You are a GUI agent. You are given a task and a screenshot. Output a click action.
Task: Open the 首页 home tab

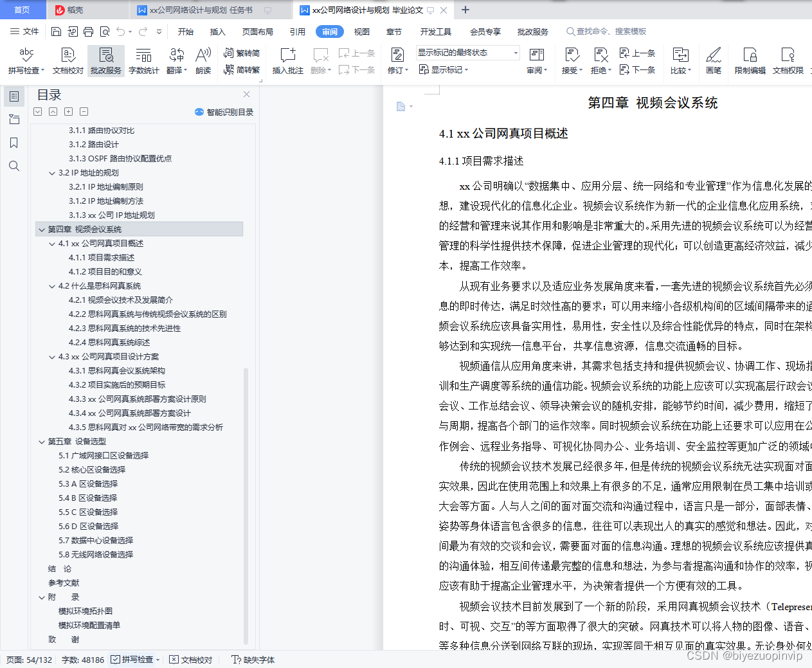point(22,10)
